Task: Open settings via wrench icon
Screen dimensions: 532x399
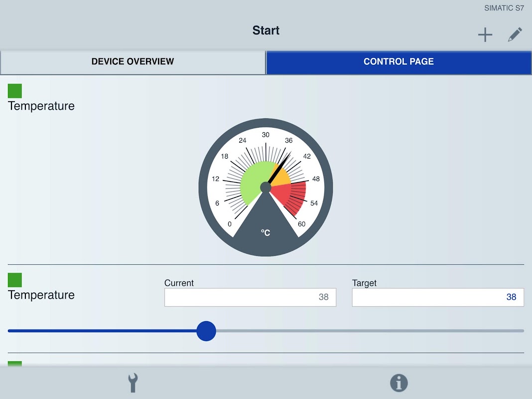Action: (133, 383)
